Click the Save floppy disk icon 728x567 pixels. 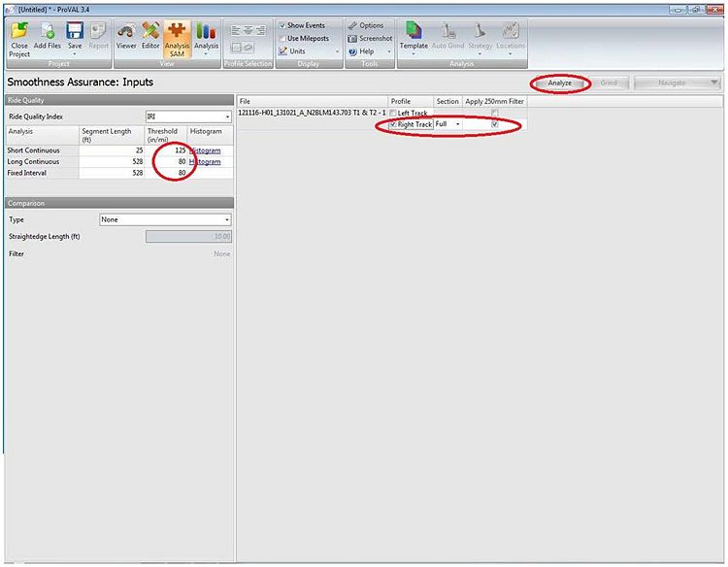[x=75, y=31]
